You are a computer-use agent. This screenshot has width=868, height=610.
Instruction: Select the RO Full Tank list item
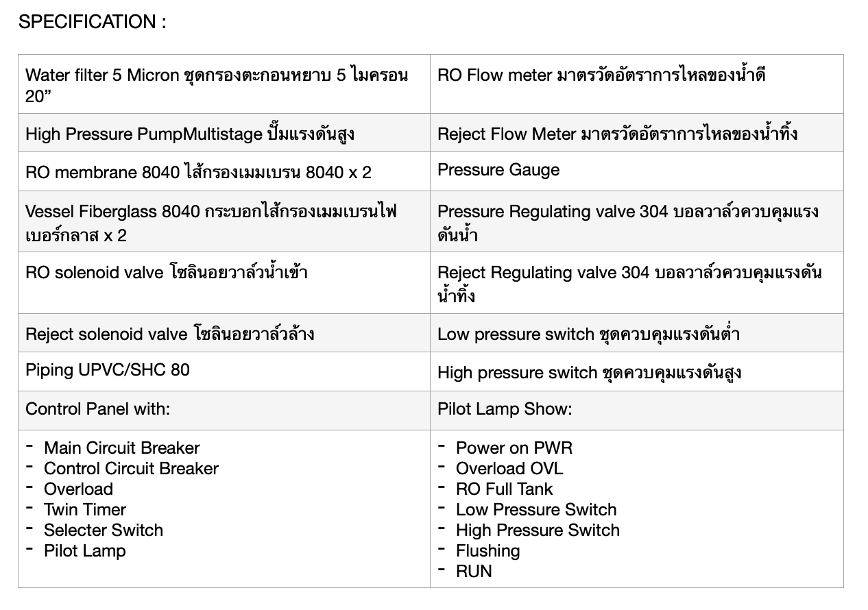pos(504,489)
